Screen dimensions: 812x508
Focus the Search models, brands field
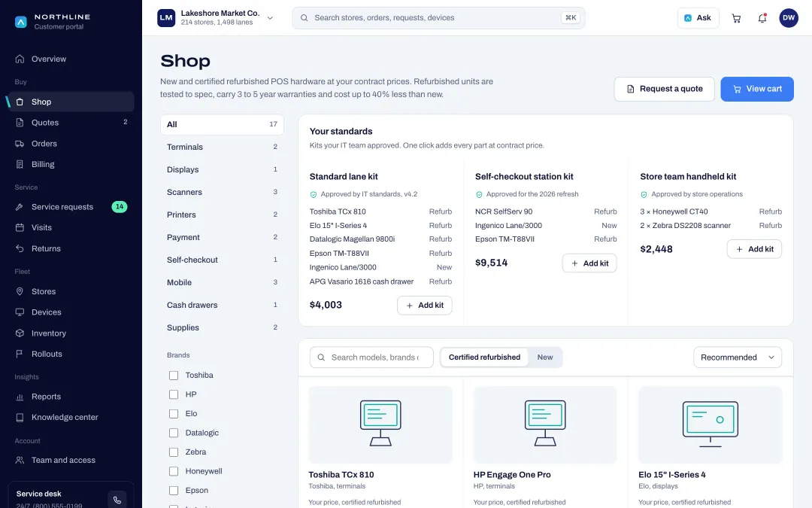pos(371,357)
